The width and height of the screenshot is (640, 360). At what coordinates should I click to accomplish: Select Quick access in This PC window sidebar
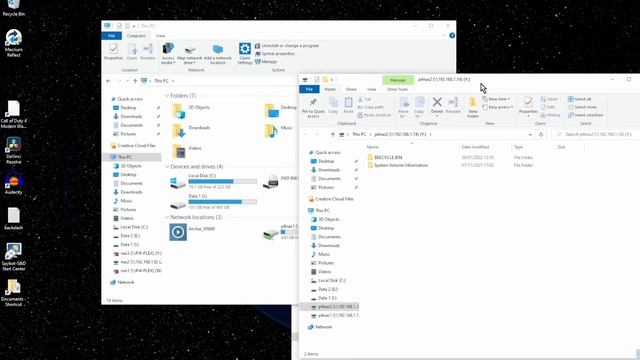[x=126, y=99]
